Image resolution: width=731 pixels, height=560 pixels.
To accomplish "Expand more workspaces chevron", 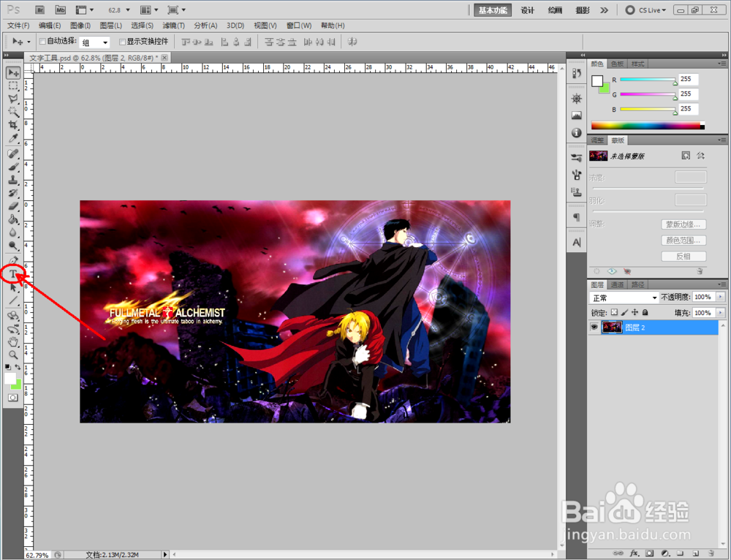I will point(605,10).
